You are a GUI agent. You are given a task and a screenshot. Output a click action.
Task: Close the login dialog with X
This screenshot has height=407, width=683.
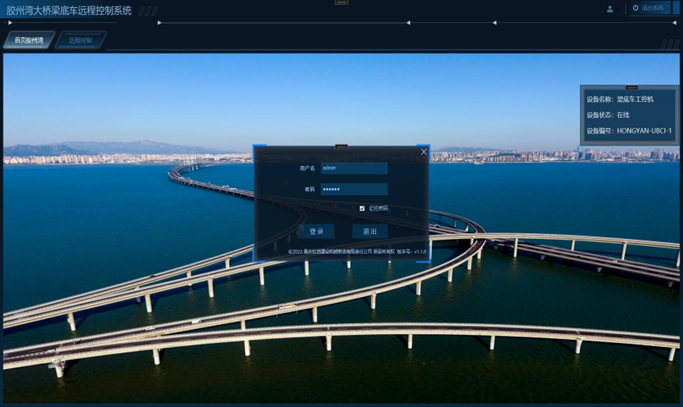tap(423, 152)
